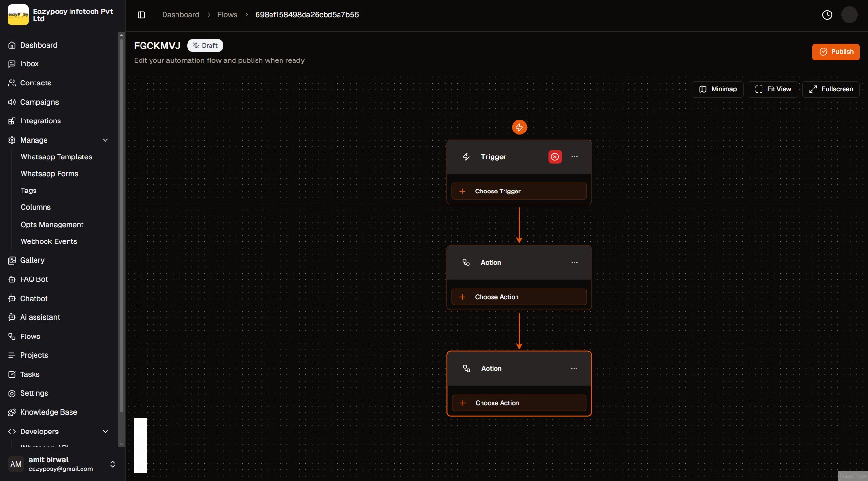Click the Choose Trigger button
This screenshot has height=481, width=868.
(x=519, y=191)
